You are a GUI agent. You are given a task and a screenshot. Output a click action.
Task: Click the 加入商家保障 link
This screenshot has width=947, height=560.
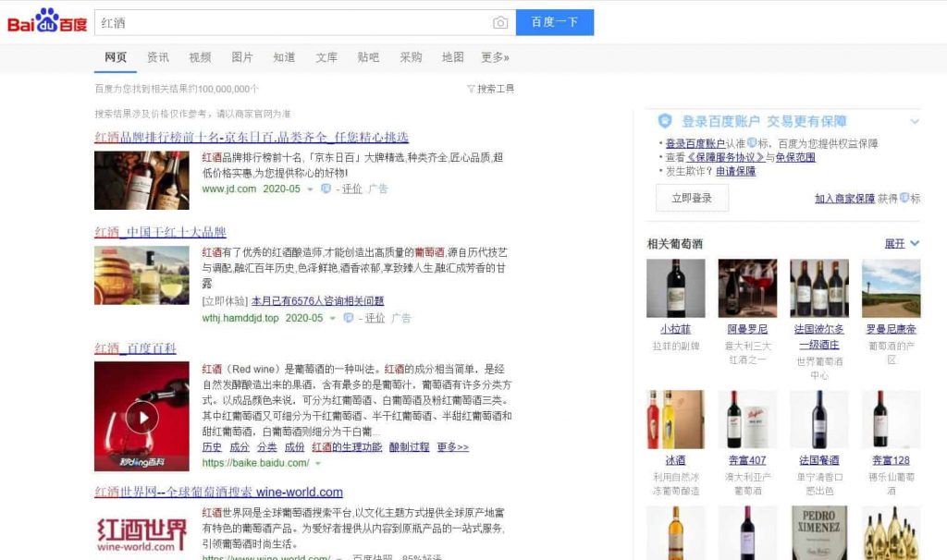tap(844, 199)
